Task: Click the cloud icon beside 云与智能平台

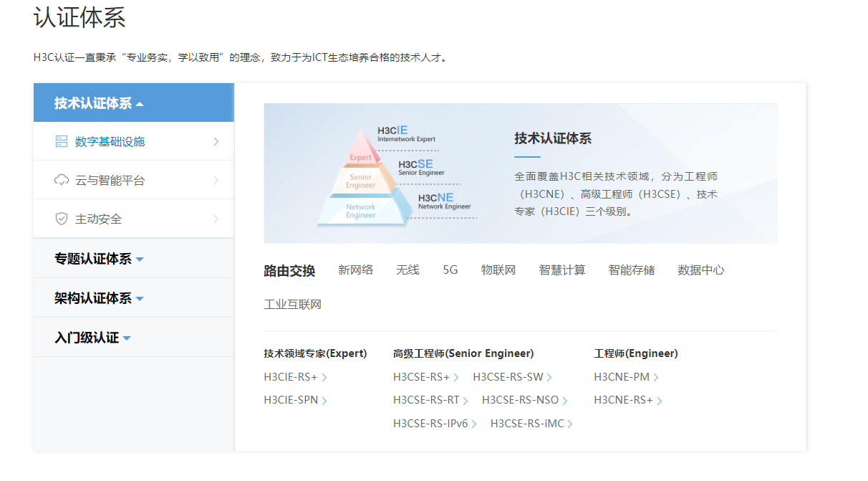Action: (x=62, y=180)
